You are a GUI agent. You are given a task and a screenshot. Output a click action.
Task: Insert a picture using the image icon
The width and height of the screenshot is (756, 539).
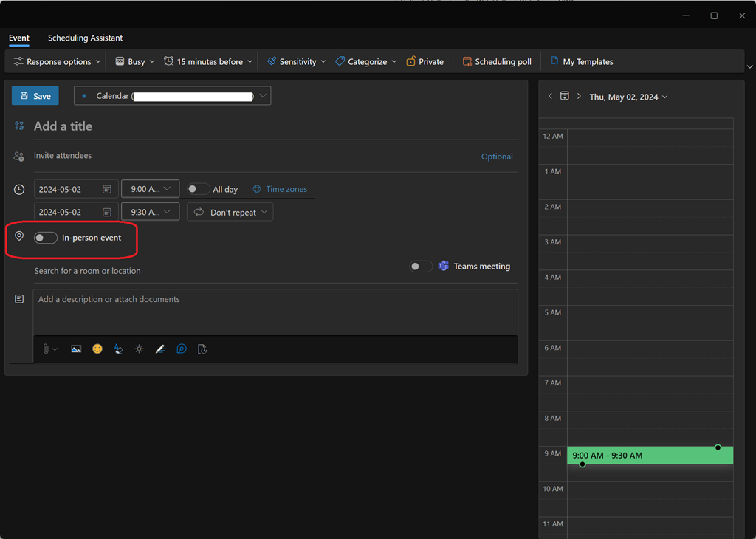coord(76,349)
